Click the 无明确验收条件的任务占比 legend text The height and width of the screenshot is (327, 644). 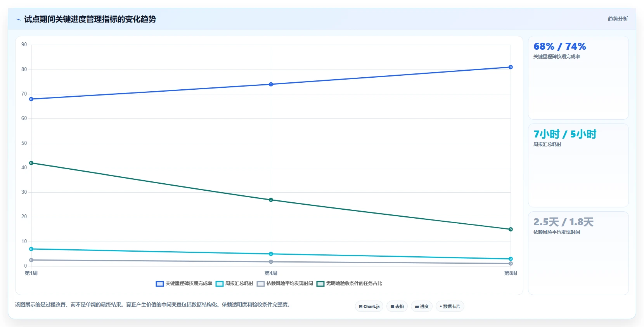pyautogui.click(x=354, y=284)
